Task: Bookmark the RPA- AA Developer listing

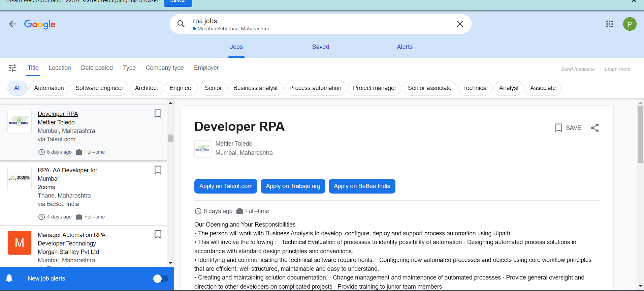Action: click(x=158, y=170)
